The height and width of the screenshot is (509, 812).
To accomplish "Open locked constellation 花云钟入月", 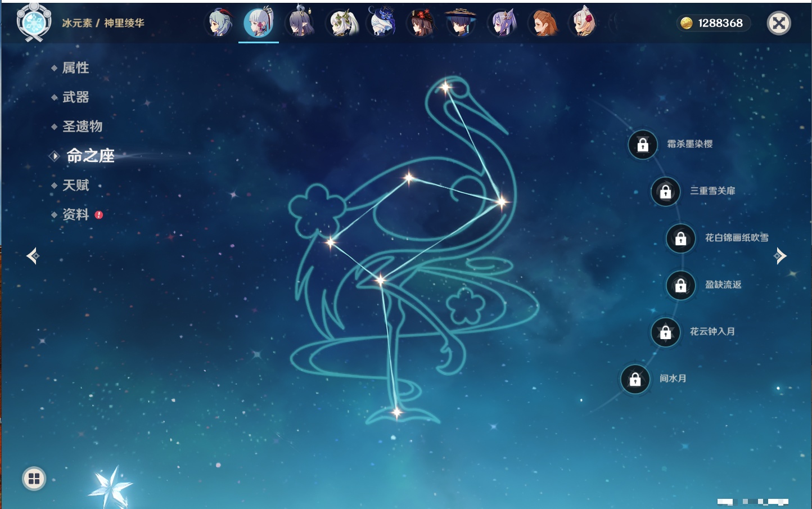I will click(666, 332).
